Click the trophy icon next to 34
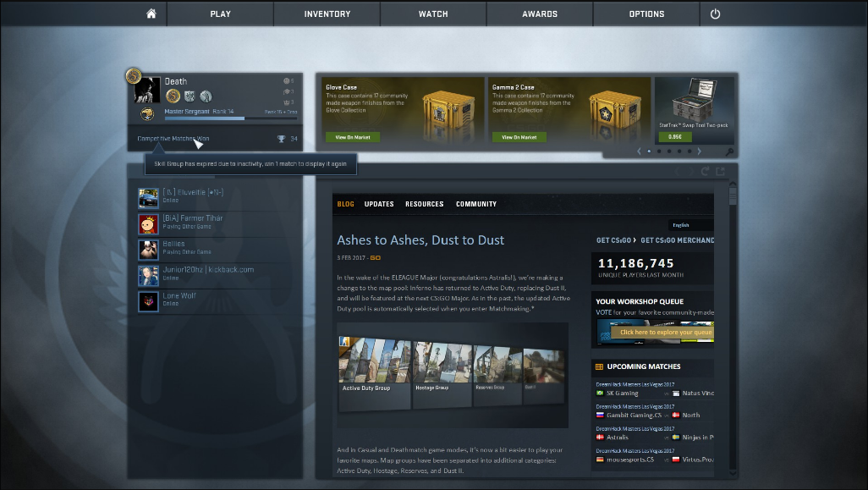The image size is (868, 490). [x=281, y=139]
